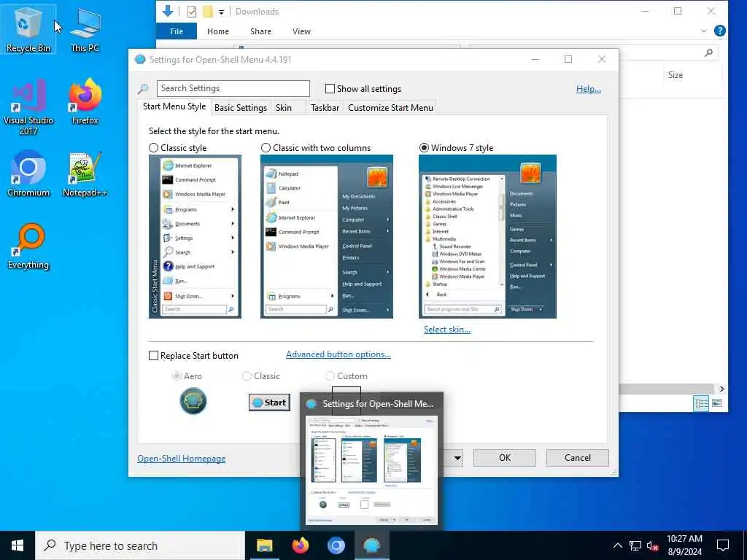
Task: Open Firefox from the taskbar
Action: (x=300, y=545)
